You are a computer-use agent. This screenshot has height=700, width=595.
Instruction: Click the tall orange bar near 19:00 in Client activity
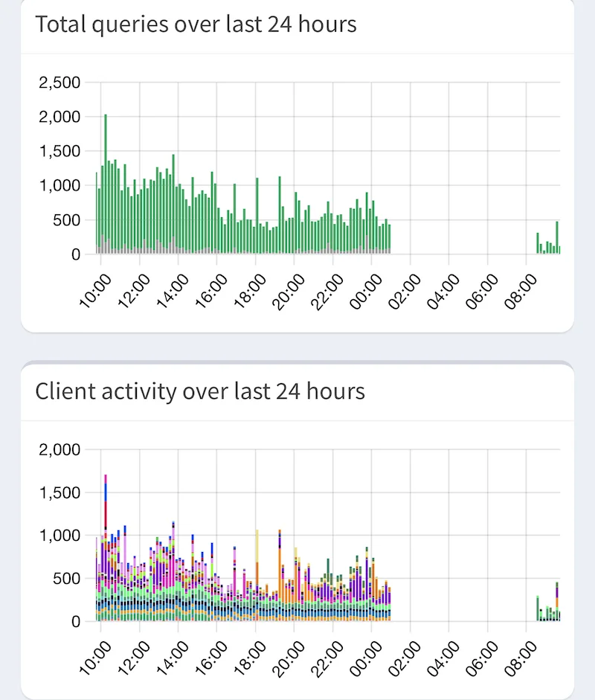pos(280,576)
